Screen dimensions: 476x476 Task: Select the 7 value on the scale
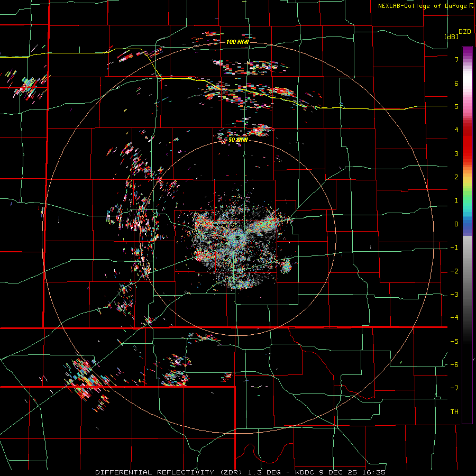[456, 59]
